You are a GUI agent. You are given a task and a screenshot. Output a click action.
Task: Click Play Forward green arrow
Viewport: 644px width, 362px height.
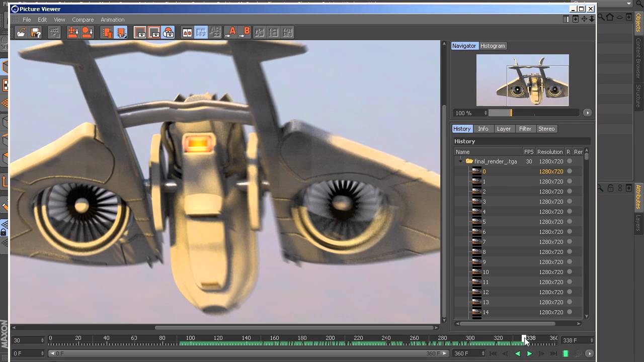coord(529,353)
